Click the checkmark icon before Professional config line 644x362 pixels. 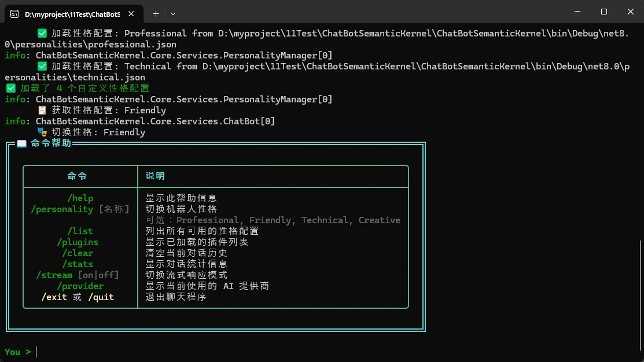(42, 34)
